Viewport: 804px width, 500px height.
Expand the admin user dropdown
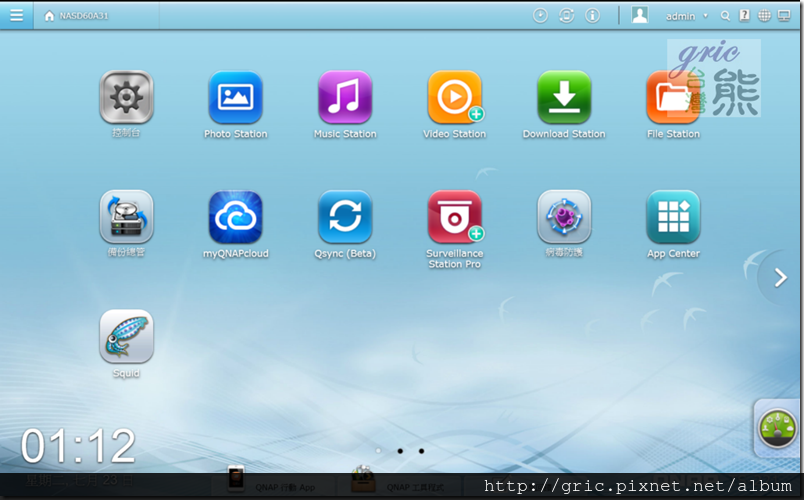pos(706,16)
